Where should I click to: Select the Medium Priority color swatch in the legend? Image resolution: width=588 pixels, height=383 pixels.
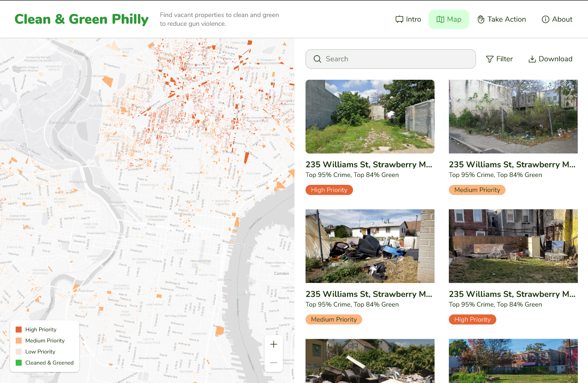click(x=18, y=340)
